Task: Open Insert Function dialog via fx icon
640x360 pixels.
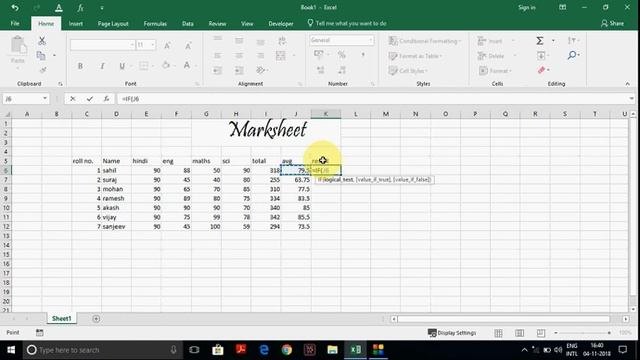Action: click(106, 99)
